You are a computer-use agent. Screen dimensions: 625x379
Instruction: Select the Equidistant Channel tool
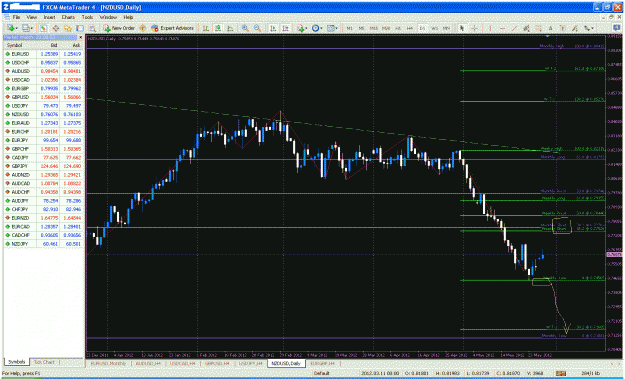click(x=526, y=28)
